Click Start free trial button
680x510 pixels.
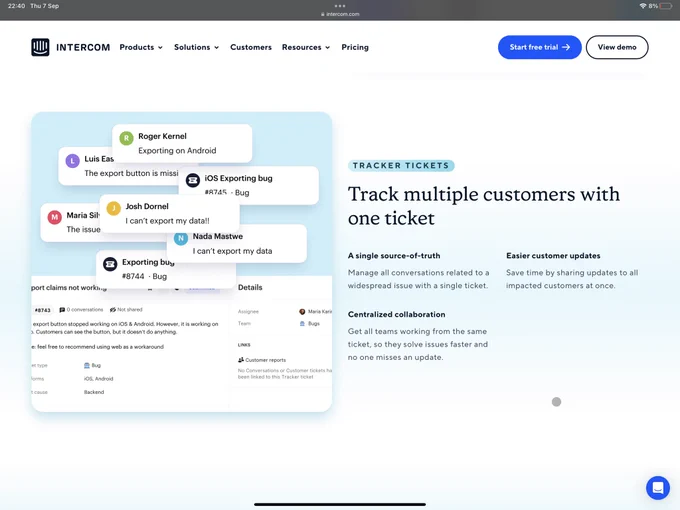click(539, 47)
